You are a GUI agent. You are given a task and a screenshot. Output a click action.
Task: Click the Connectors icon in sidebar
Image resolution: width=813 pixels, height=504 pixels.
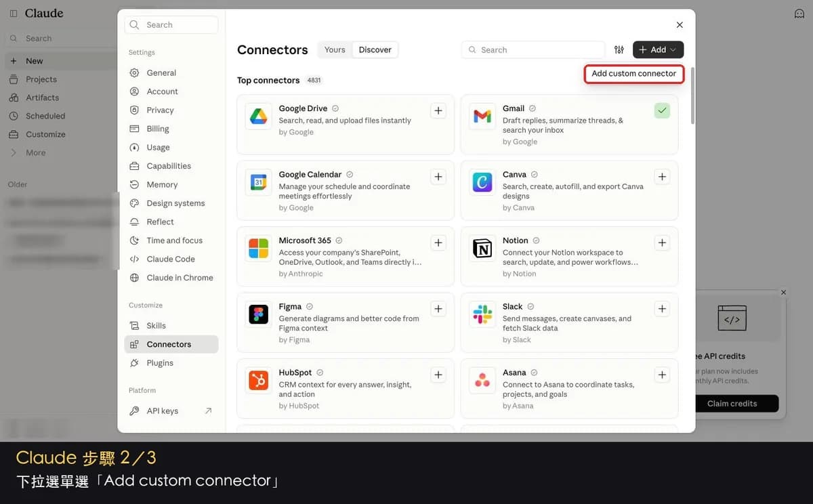point(134,344)
